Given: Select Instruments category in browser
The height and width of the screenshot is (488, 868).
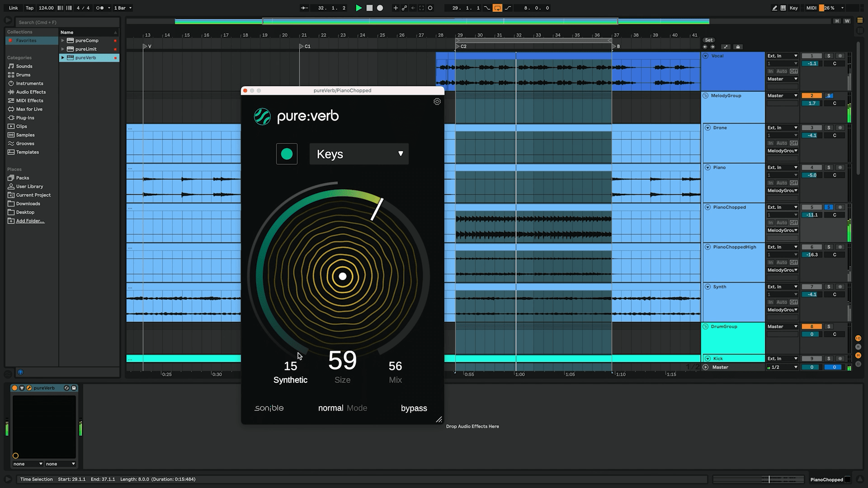Looking at the screenshot, I should click(x=29, y=84).
